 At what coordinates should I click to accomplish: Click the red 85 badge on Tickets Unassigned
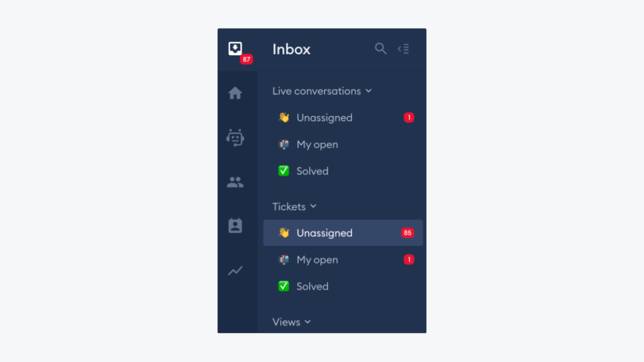point(408,233)
